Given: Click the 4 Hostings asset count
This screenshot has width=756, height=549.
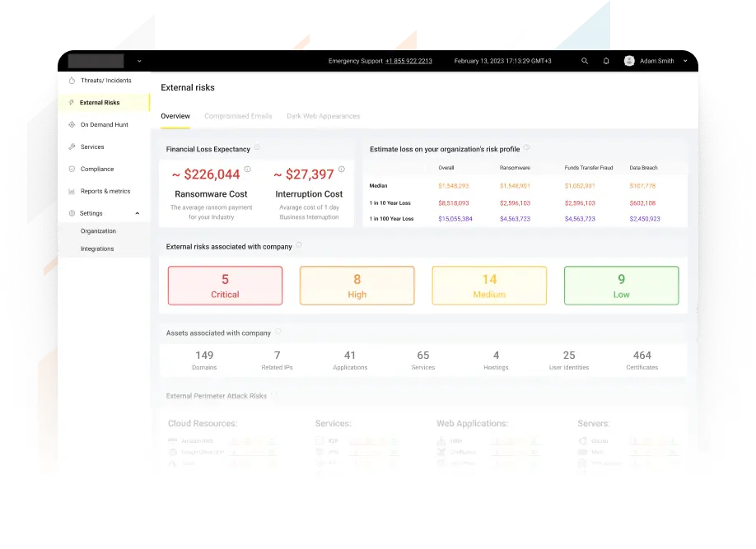Looking at the screenshot, I should [496, 360].
